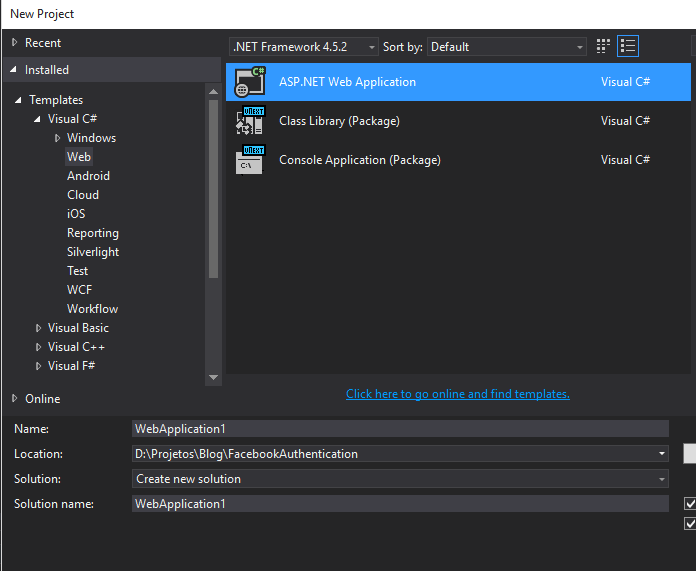Image resolution: width=696 pixels, height=571 pixels.
Task: Collapse the Installed section
Action: pyautogui.click(x=14, y=70)
